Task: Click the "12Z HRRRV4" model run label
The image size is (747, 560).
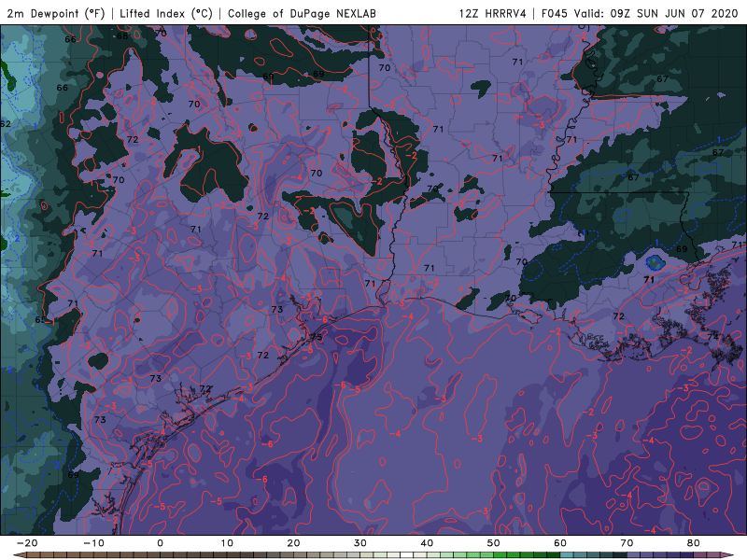Action: [x=493, y=13]
